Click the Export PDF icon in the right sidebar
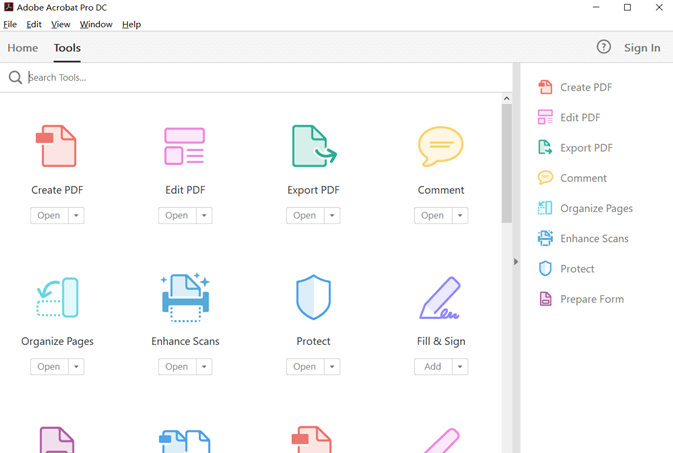The width and height of the screenshot is (673, 453). tap(545, 147)
